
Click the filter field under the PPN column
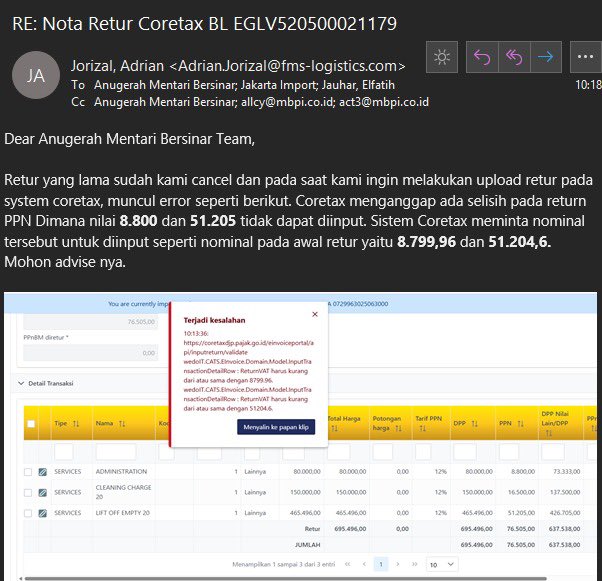(509, 452)
